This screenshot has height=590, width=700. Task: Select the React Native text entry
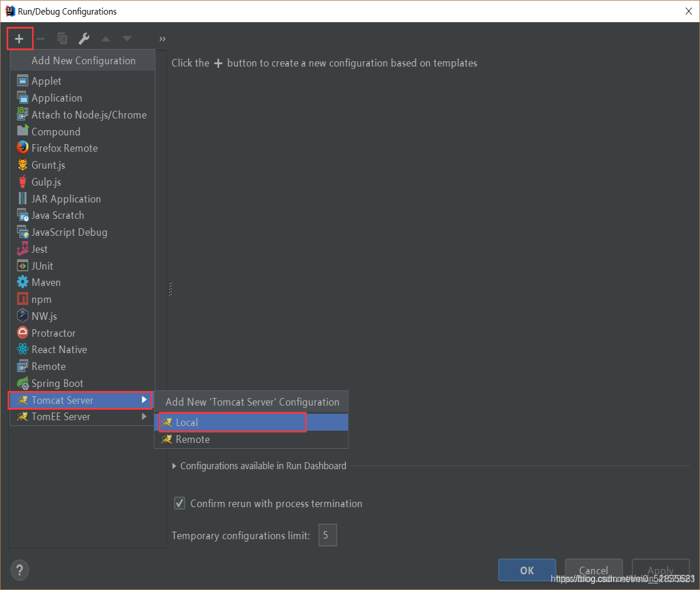tap(60, 349)
